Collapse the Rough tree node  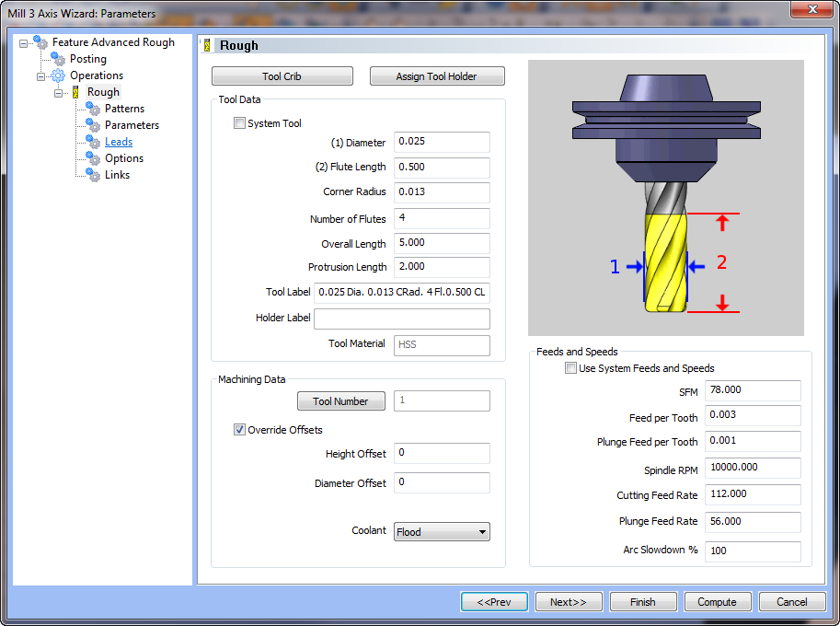[59, 91]
